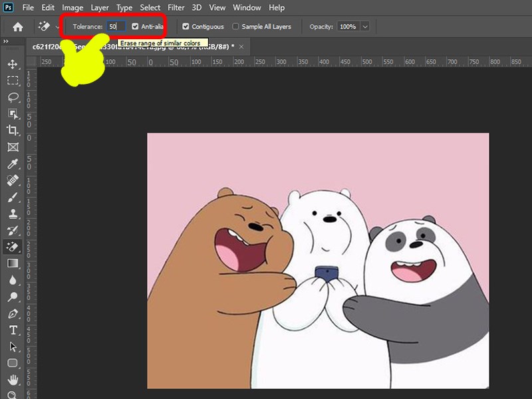The width and height of the screenshot is (532, 399).
Task: Select the Horizontal Type tool
Action: 13,330
